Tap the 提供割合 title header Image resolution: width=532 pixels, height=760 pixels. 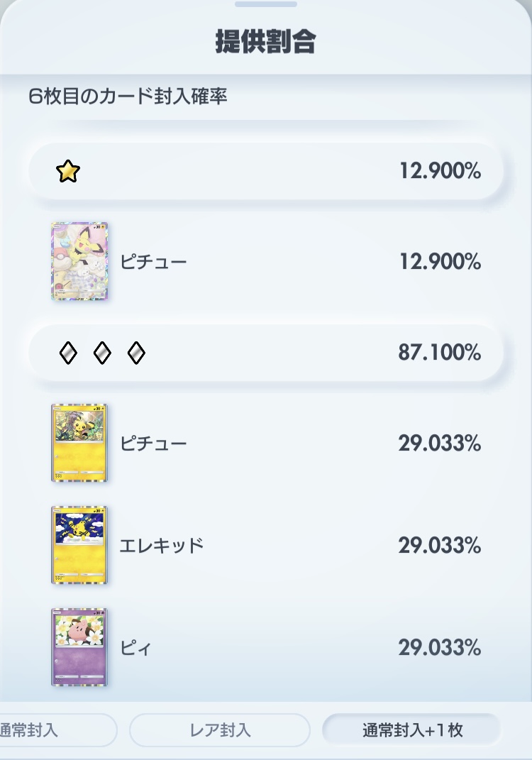pos(266,42)
